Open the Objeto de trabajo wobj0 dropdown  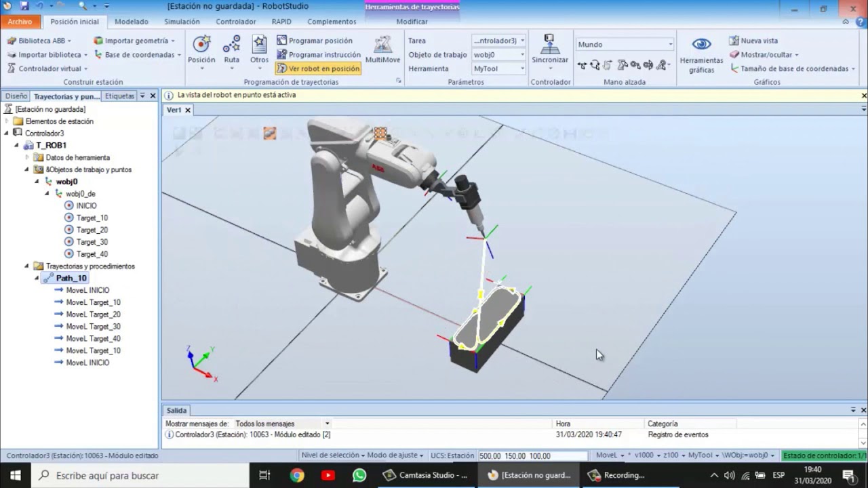tap(499, 55)
